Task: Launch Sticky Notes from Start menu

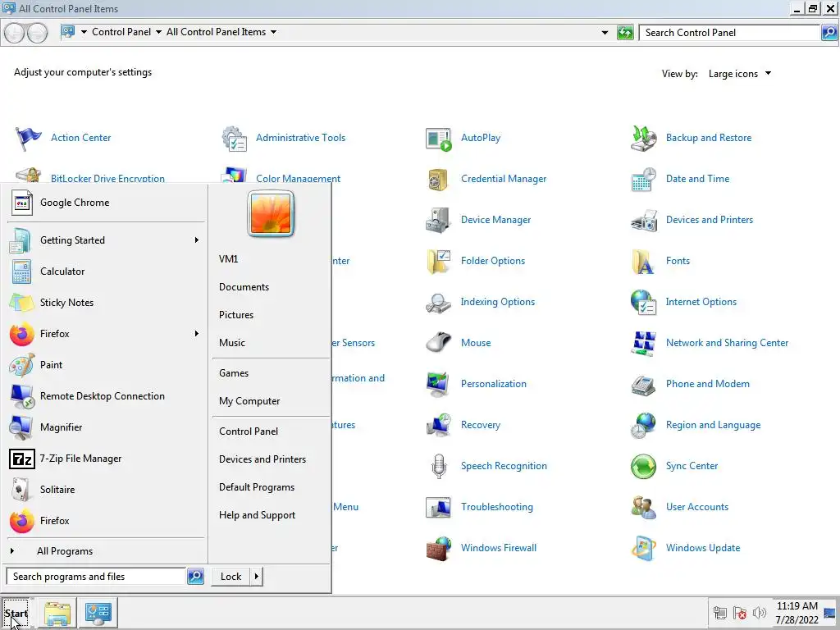Action: pyautogui.click(x=106, y=303)
